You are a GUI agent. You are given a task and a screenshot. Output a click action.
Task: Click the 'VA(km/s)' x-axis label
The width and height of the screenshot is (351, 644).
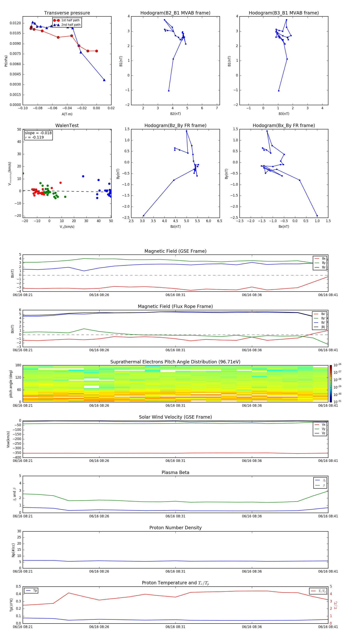pos(67,227)
